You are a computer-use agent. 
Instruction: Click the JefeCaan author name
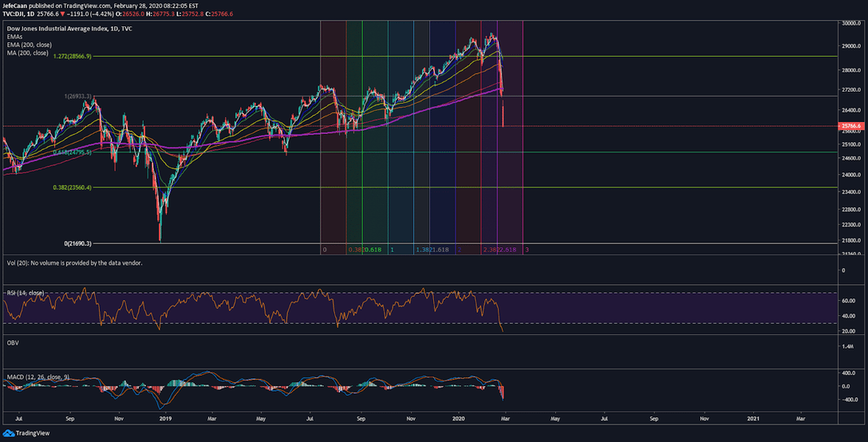coord(14,6)
